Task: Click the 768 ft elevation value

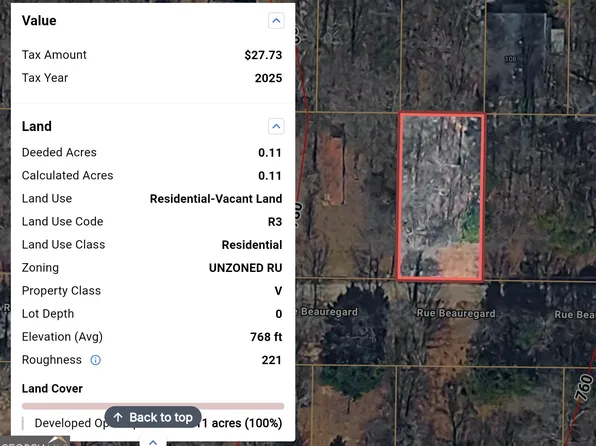Action: click(266, 337)
